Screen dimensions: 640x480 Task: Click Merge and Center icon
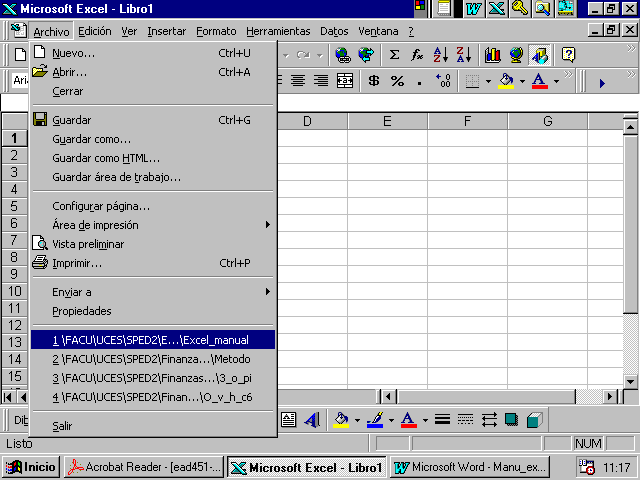(x=344, y=81)
